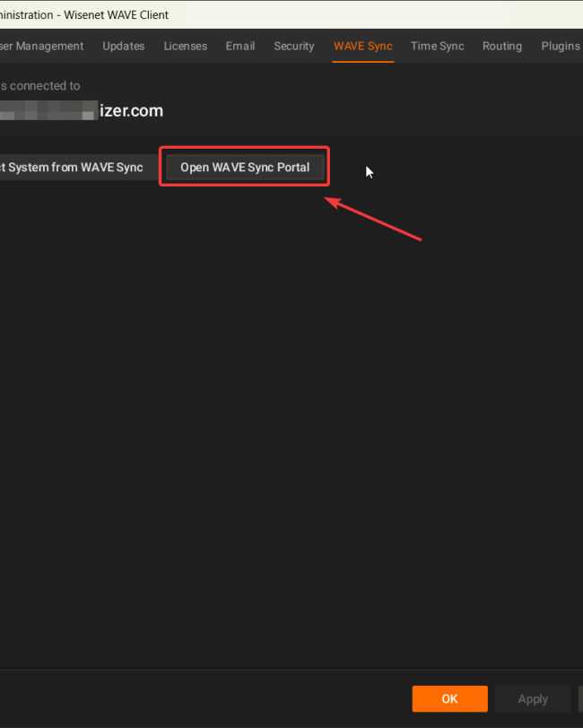Open the Updates tab

click(124, 46)
